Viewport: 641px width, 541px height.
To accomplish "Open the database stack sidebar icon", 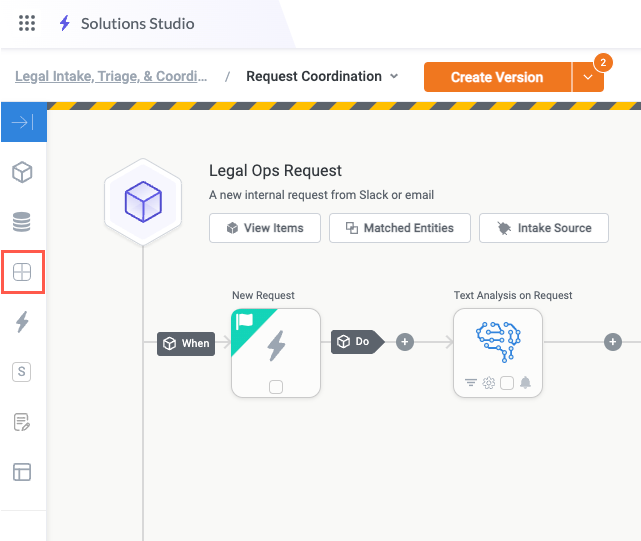I will (22, 222).
